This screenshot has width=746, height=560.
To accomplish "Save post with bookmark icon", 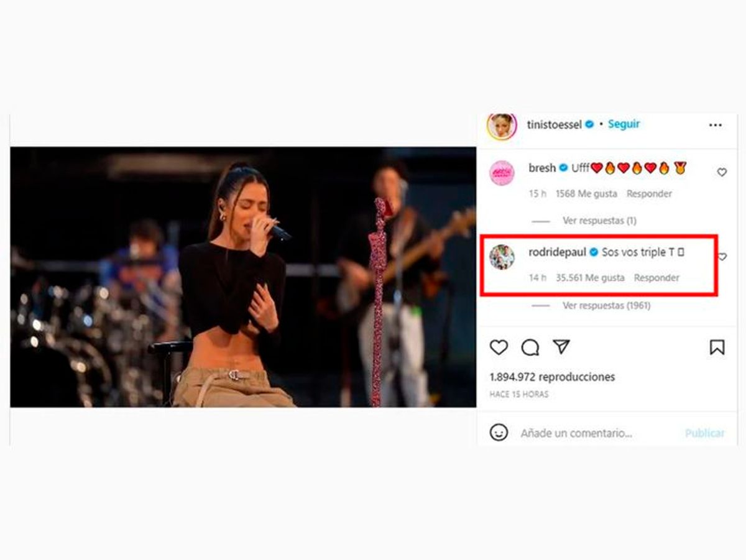I will pyautogui.click(x=717, y=347).
